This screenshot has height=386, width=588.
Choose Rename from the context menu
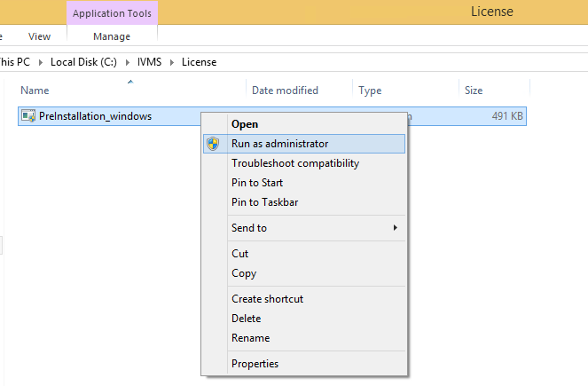pyautogui.click(x=304, y=338)
